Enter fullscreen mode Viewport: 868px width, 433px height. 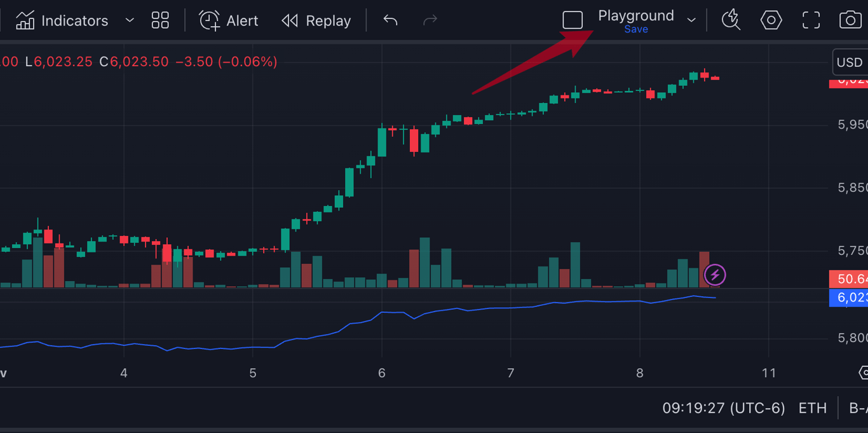click(x=811, y=20)
